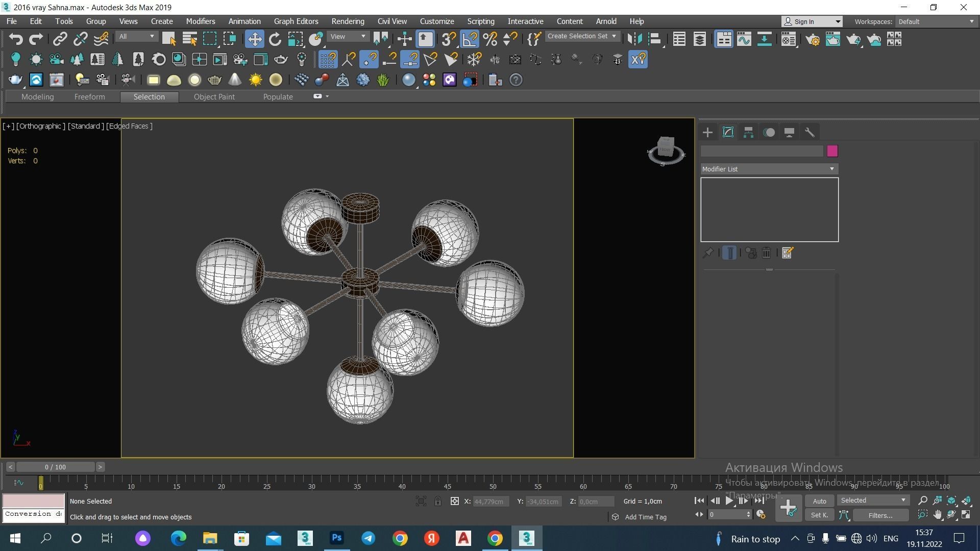Open the Motion panel tab
This screenshot has height=551, width=980.
769,133
